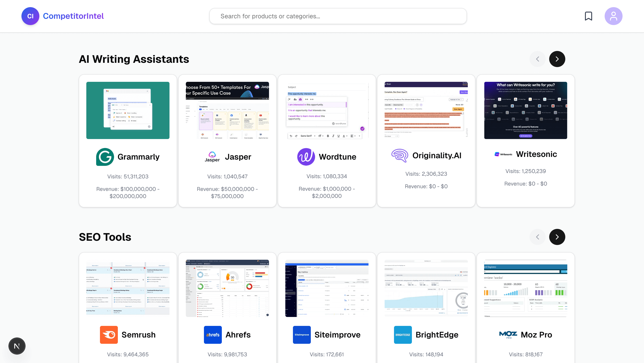Select Jasper revenue $50,000,000 range text
644x363 pixels.
[227, 193]
